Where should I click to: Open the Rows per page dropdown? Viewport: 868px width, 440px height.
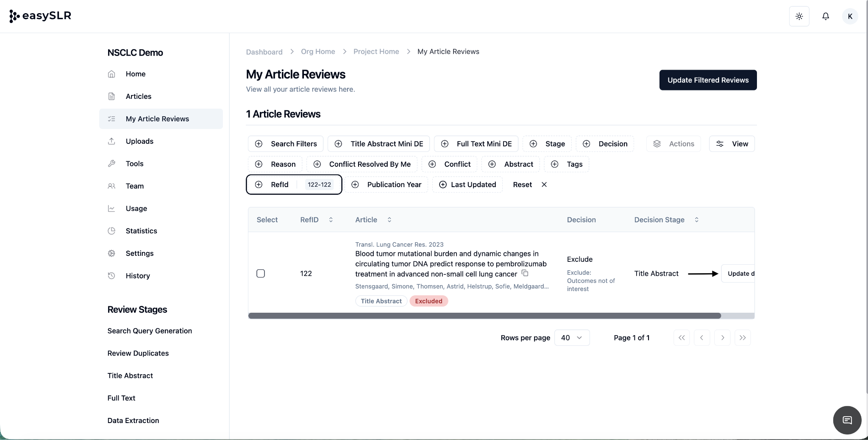click(571, 338)
